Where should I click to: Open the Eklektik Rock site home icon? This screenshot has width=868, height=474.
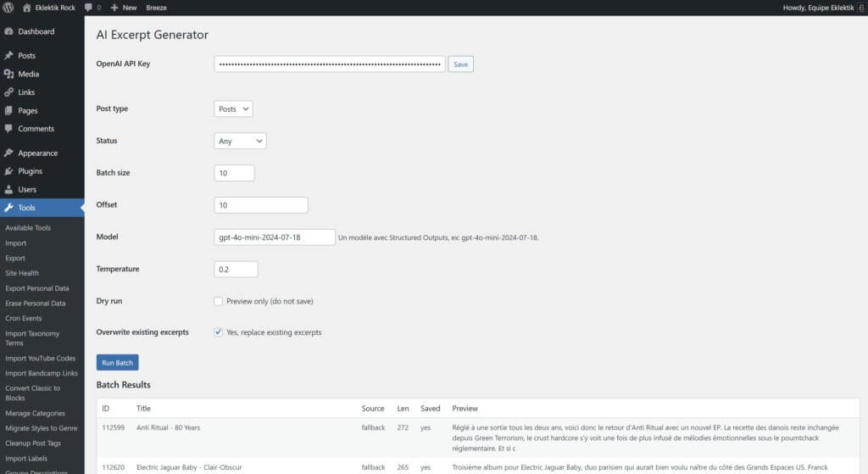tap(27, 8)
